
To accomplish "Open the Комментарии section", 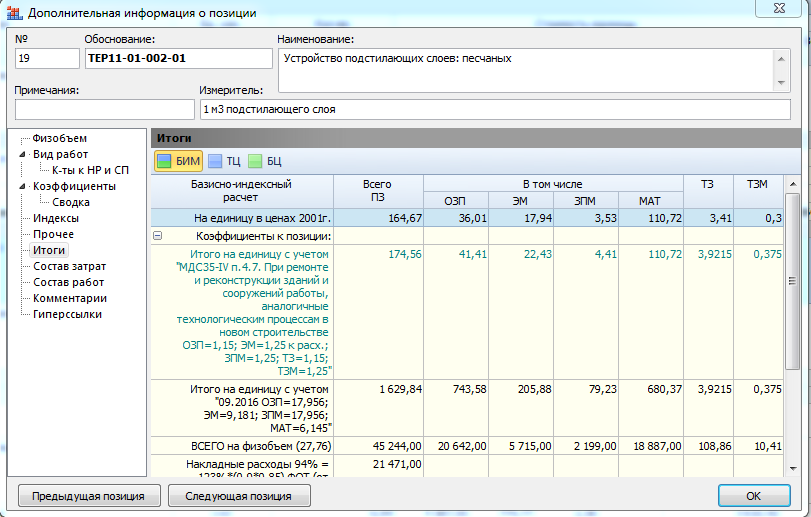I will pyautogui.click(x=69, y=298).
